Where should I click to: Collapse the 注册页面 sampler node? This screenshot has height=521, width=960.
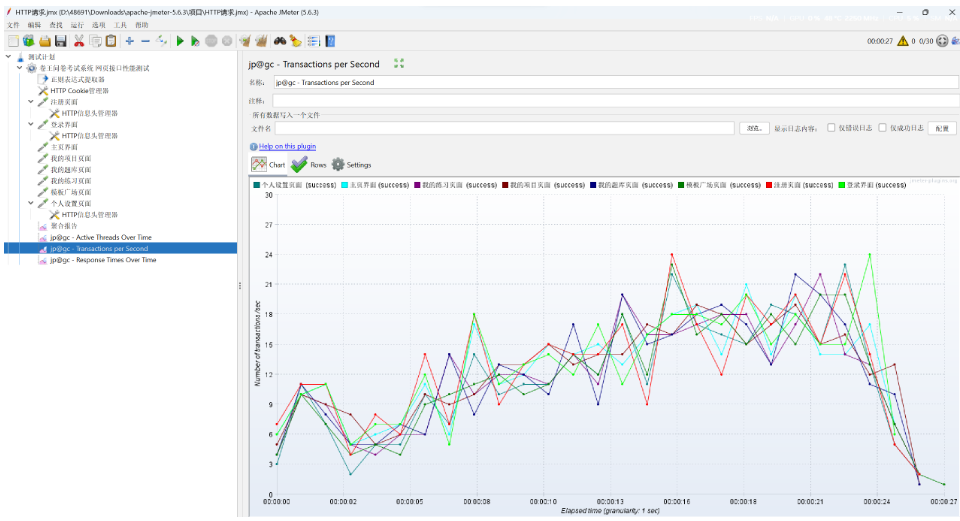31,102
